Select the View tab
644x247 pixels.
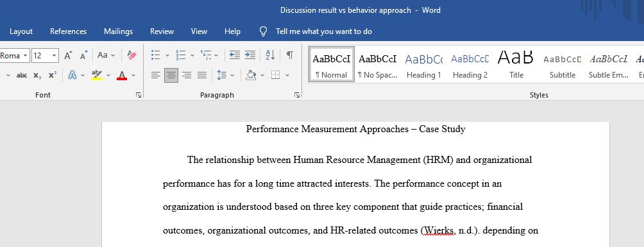[199, 31]
